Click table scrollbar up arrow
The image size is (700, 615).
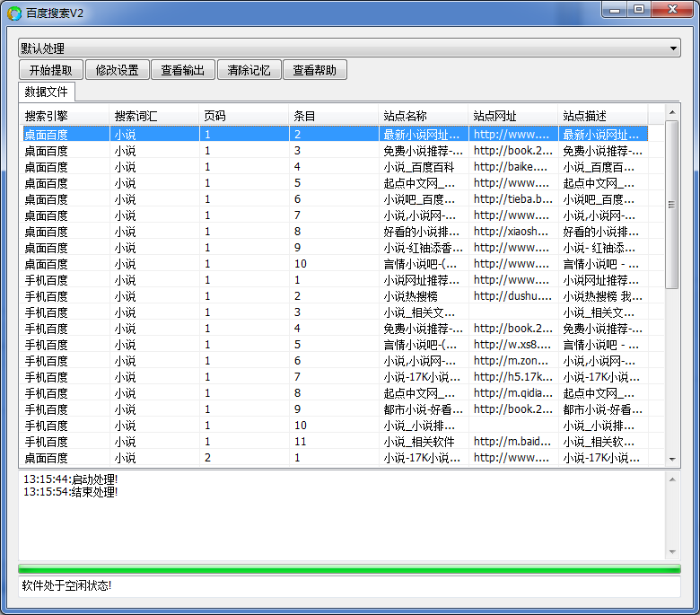coord(672,112)
